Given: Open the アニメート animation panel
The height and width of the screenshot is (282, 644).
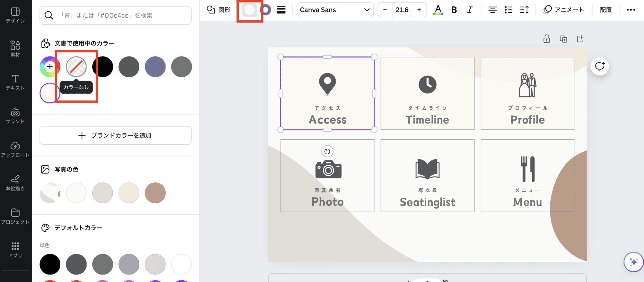Looking at the screenshot, I should click(564, 10).
